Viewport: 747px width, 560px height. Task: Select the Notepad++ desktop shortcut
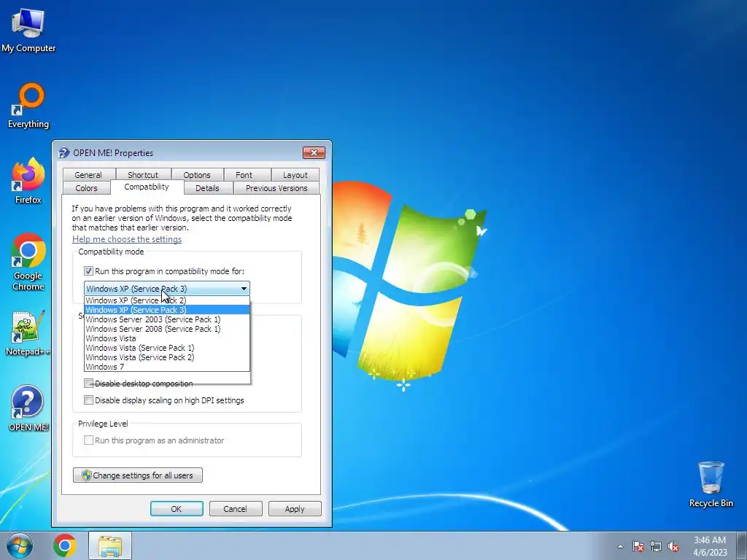pos(28,332)
